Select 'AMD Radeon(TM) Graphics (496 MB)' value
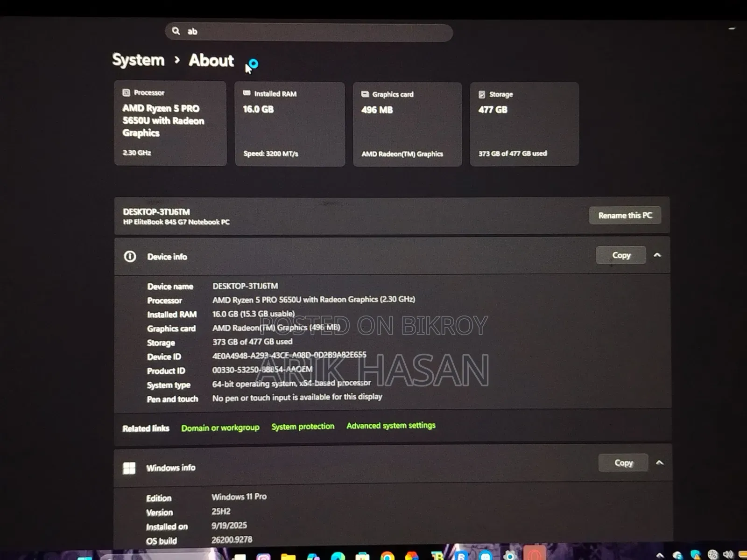 click(x=276, y=328)
